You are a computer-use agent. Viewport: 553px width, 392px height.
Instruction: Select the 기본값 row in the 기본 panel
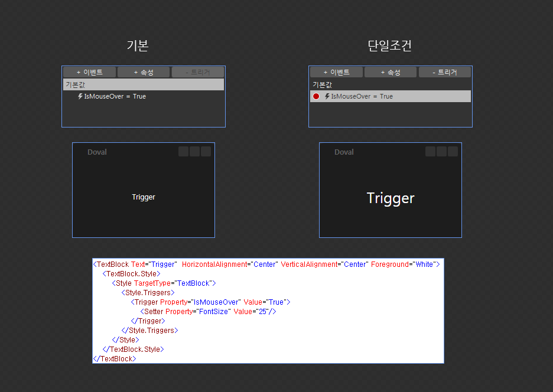click(x=144, y=84)
